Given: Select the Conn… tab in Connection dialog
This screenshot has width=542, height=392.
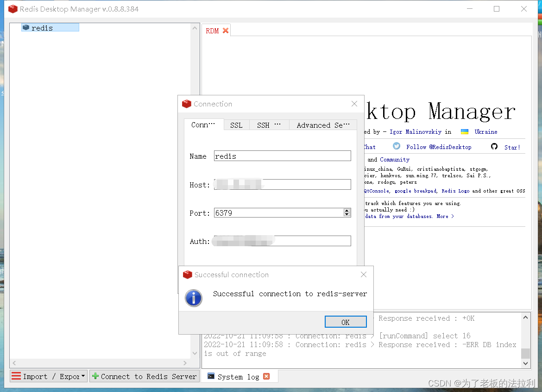Looking at the screenshot, I should (x=203, y=124).
